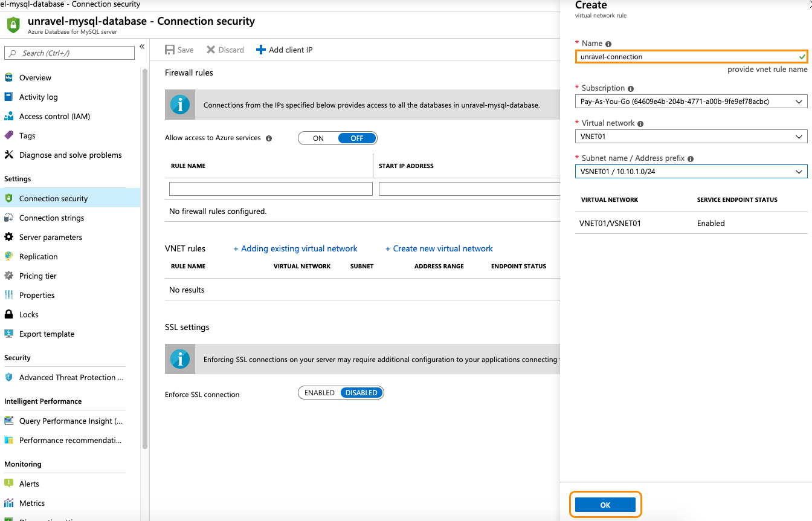Viewport: 812px width, 521px height.
Task: Click the Save disk icon in toolbar
Action: click(x=170, y=50)
